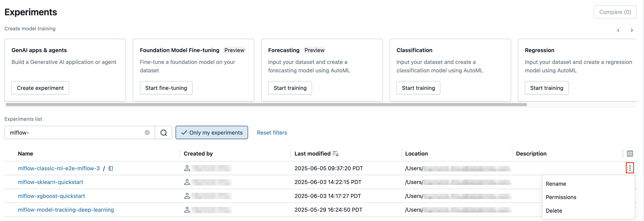This screenshot has width=644, height=221.
Task: Click the search magnifier icon button
Action: click(x=164, y=133)
